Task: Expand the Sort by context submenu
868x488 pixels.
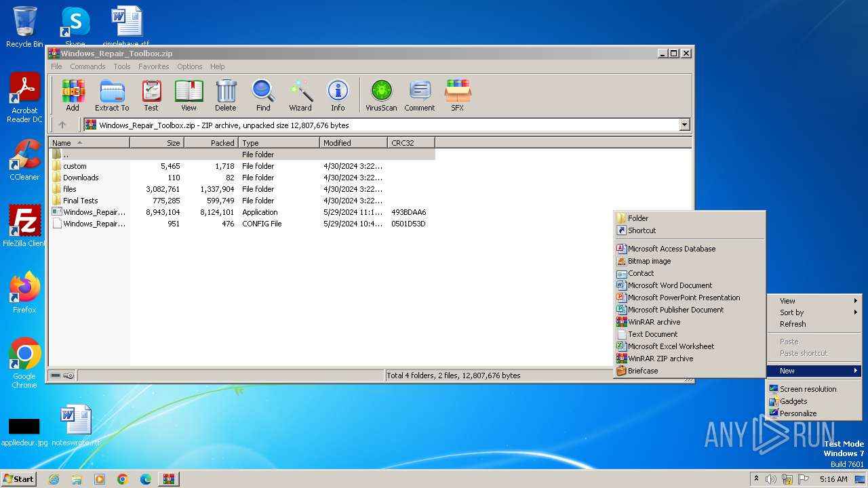Action: 814,312
